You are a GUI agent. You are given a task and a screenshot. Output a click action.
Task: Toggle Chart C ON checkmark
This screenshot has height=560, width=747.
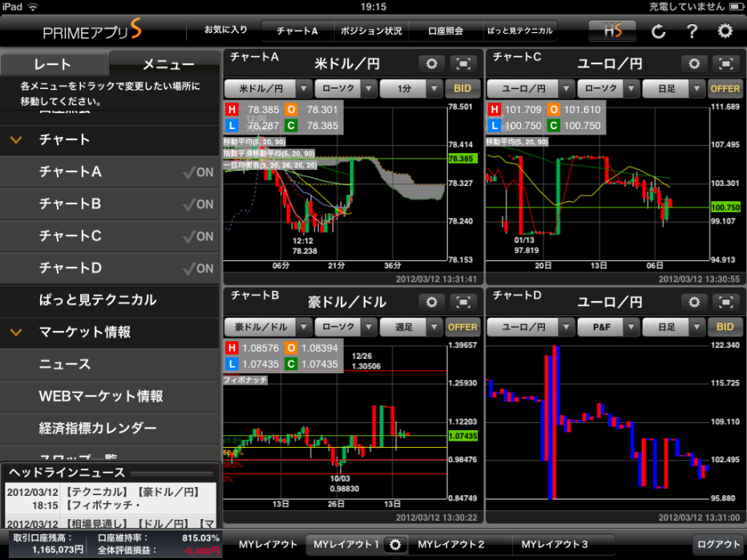[x=198, y=236]
